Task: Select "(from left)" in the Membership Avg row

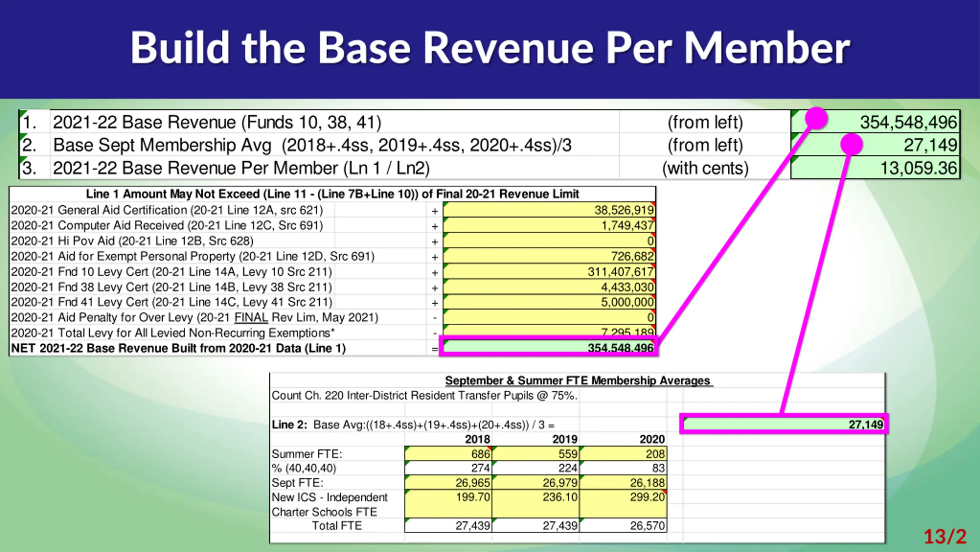Action: (705, 145)
